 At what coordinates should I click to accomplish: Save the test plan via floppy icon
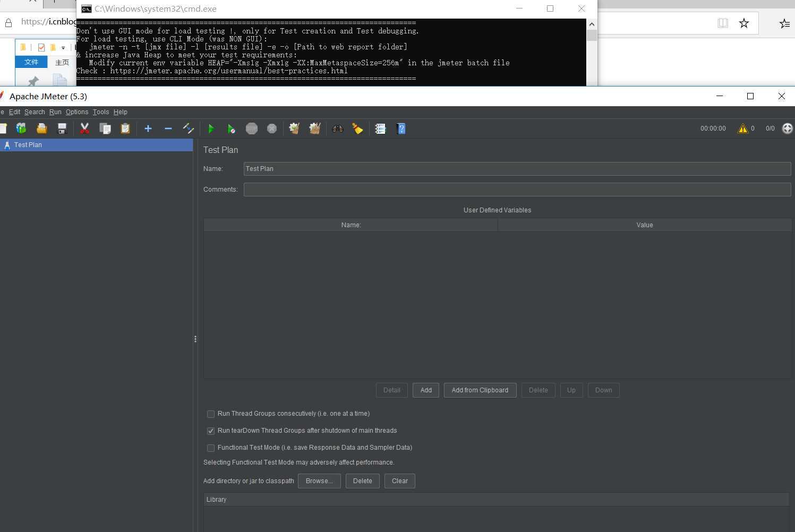[62, 128]
